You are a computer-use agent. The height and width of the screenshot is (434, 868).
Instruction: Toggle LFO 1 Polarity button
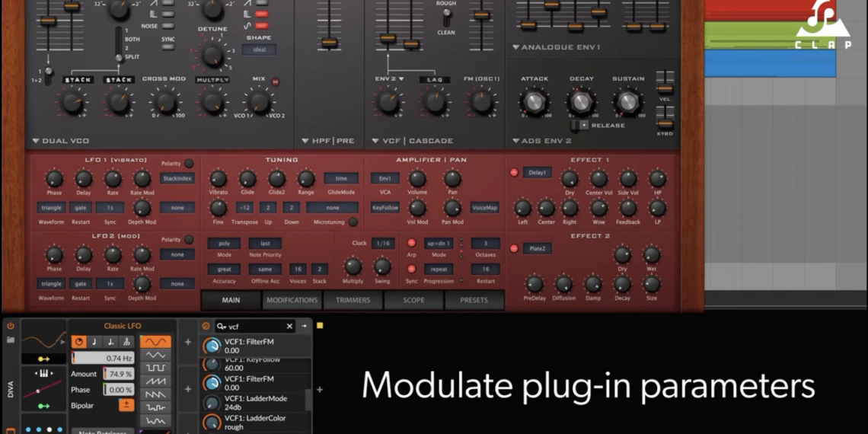pos(189,164)
